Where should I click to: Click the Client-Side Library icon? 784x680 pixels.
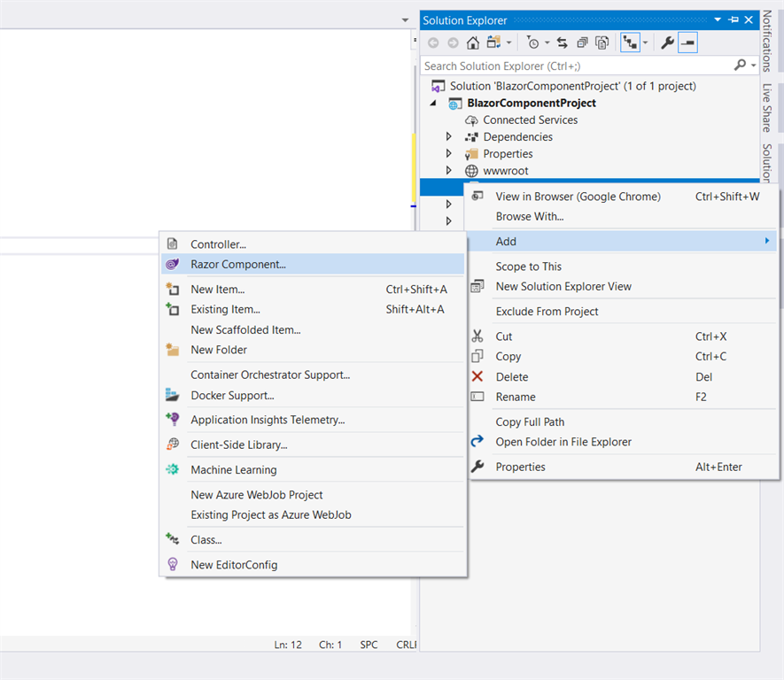pyautogui.click(x=173, y=444)
